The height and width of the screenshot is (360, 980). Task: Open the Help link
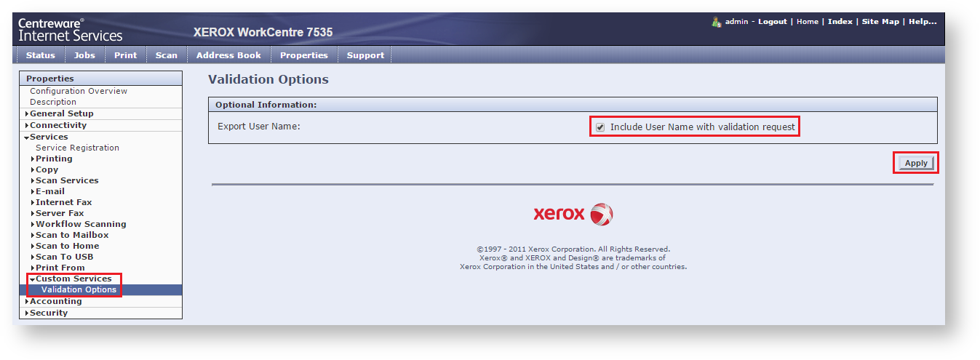pos(923,22)
